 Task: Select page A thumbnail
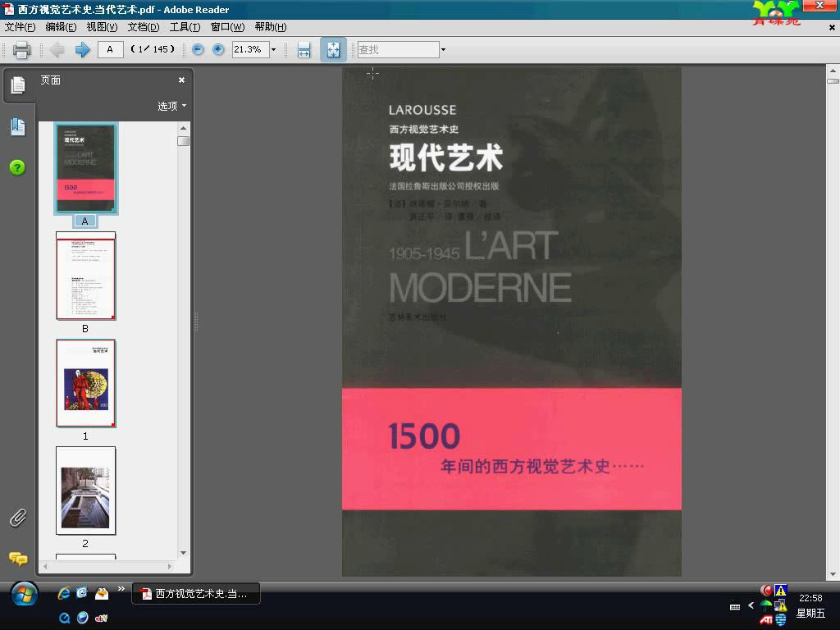click(x=85, y=168)
